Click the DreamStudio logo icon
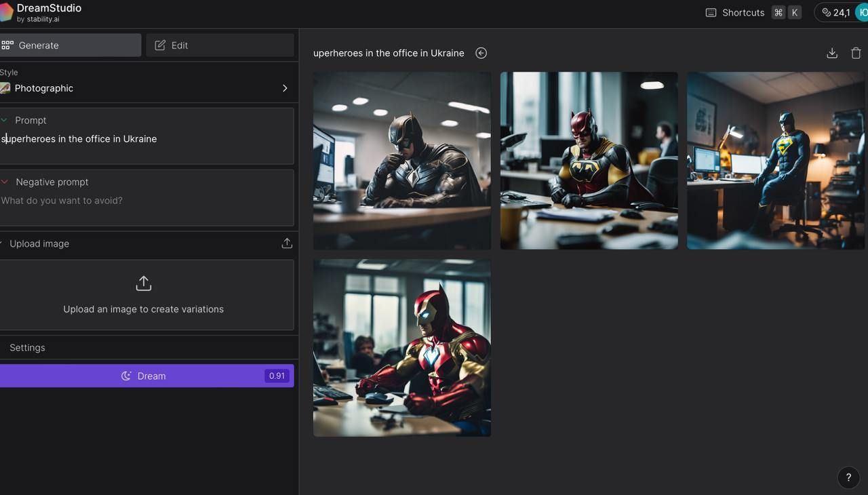This screenshot has height=495, width=868. click(6, 12)
